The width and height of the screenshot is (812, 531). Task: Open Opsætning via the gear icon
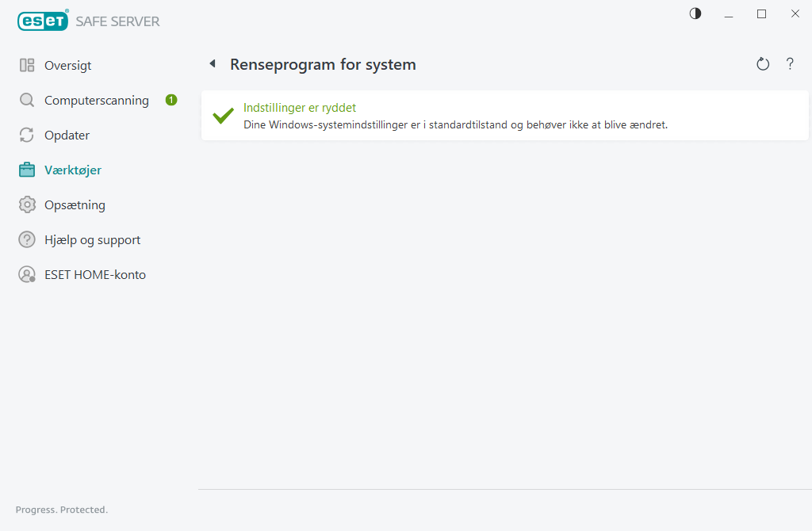pos(26,204)
